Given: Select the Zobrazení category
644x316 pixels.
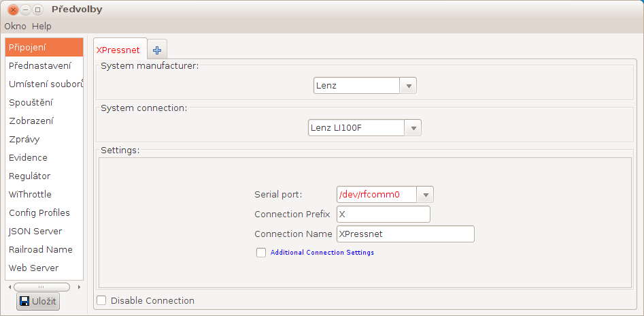Looking at the screenshot, I should [31, 121].
